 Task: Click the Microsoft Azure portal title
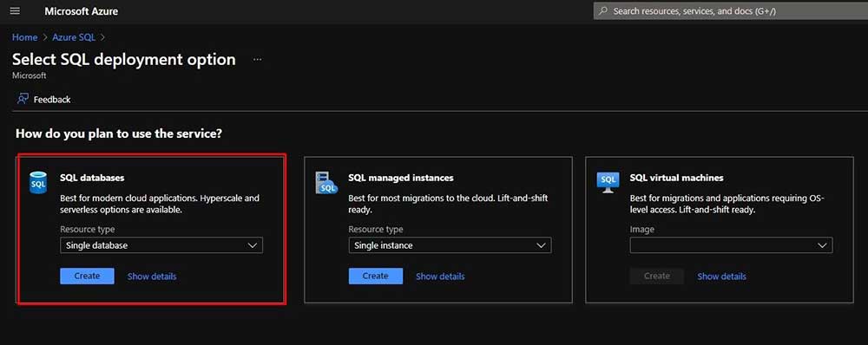click(82, 11)
